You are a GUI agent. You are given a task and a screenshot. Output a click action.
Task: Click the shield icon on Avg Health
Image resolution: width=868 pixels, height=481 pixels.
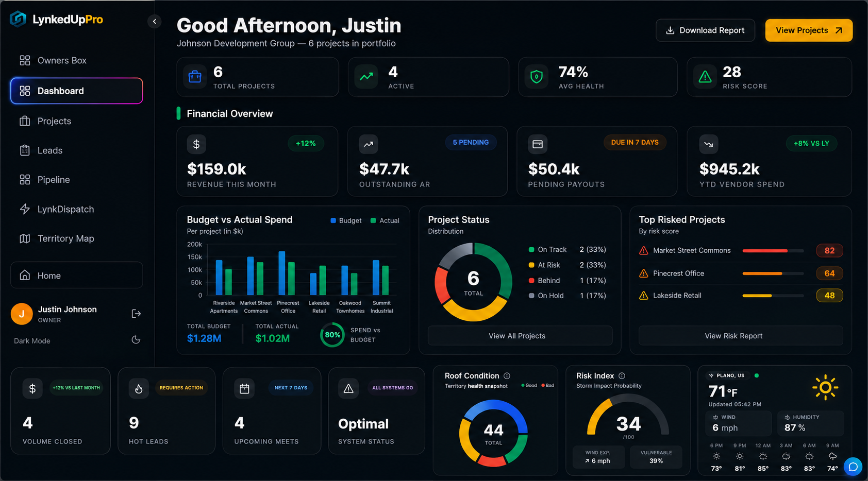(x=537, y=77)
